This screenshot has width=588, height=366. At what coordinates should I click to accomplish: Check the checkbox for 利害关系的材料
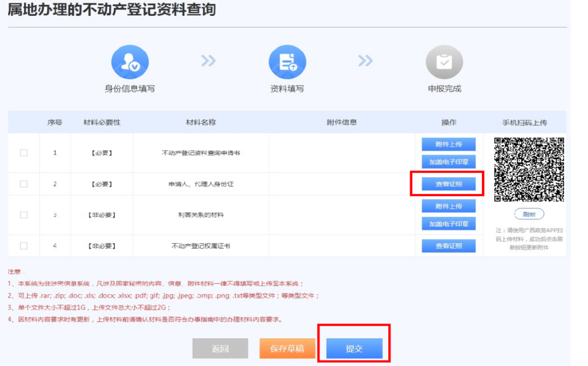point(23,214)
